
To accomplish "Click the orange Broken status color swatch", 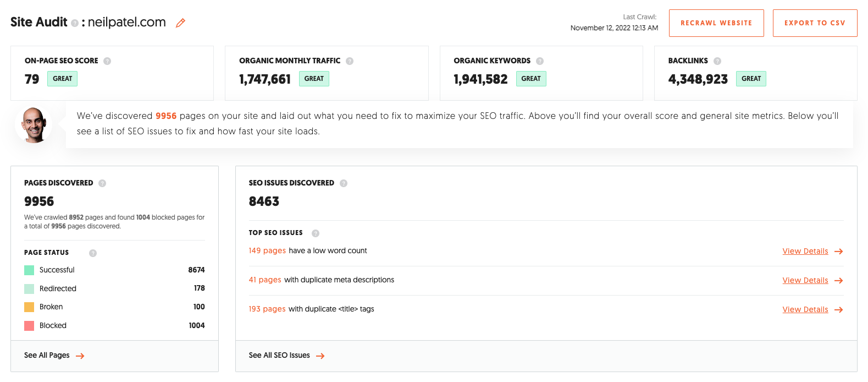I will [x=29, y=307].
